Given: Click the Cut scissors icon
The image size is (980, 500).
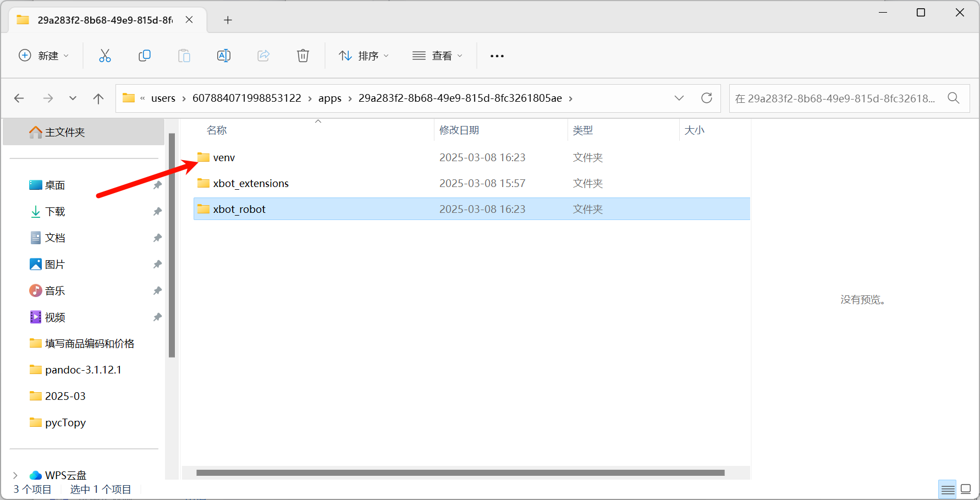Looking at the screenshot, I should (104, 56).
